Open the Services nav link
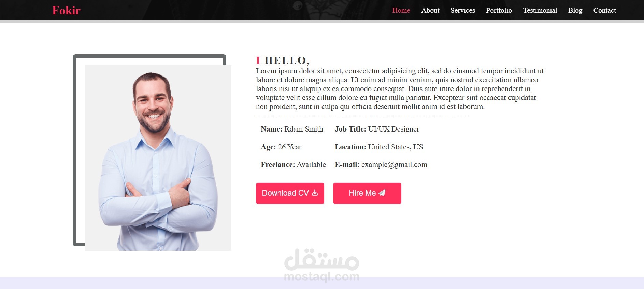The width and height of the screenshot is (644, 289). pos(462,10)
